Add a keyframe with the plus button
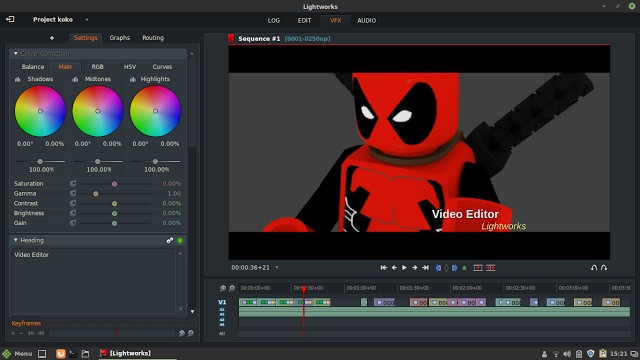Screen dimensions: 640x360 click(x=13, y=333)
